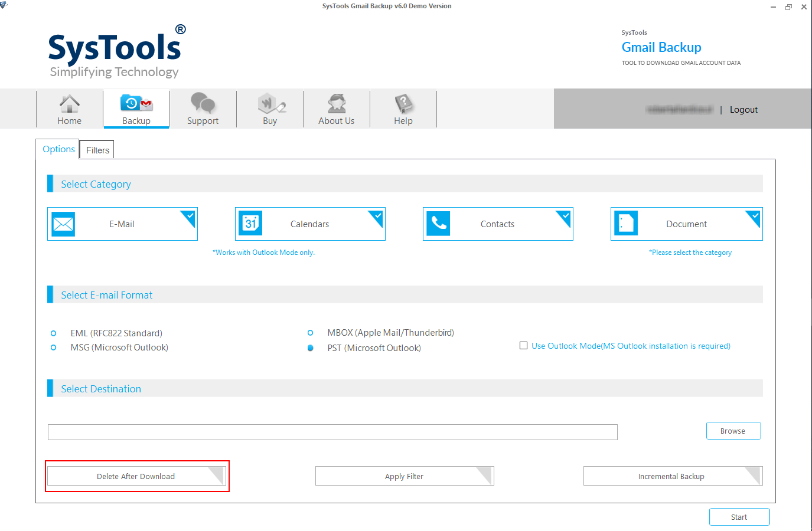Image resolution: width=812 pixels, height=531 pixels.
Task: Switch to the Filters tab
Action: pyautogui.click(x=97, y=150)
